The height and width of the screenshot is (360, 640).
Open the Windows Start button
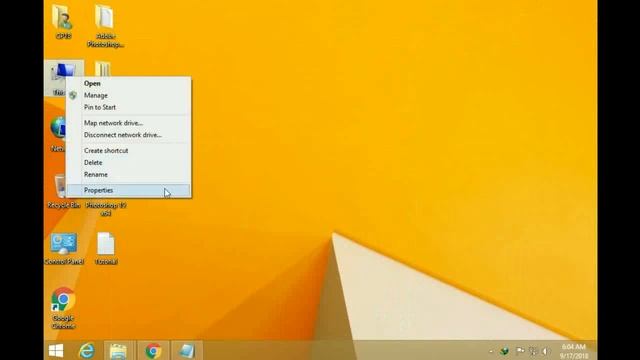click(x=56, y=351)
